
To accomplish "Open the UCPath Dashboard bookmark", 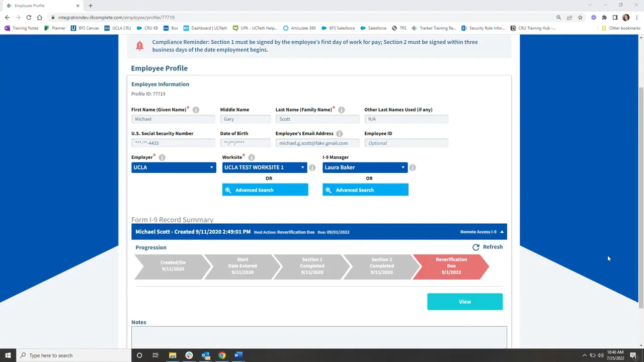I will [x=205, y=28].
